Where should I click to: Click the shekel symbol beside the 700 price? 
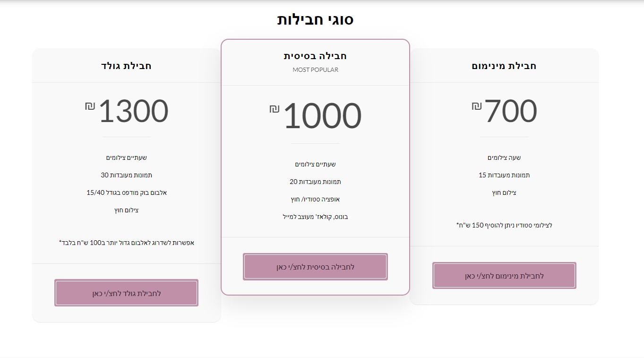(x=476, y=106)
